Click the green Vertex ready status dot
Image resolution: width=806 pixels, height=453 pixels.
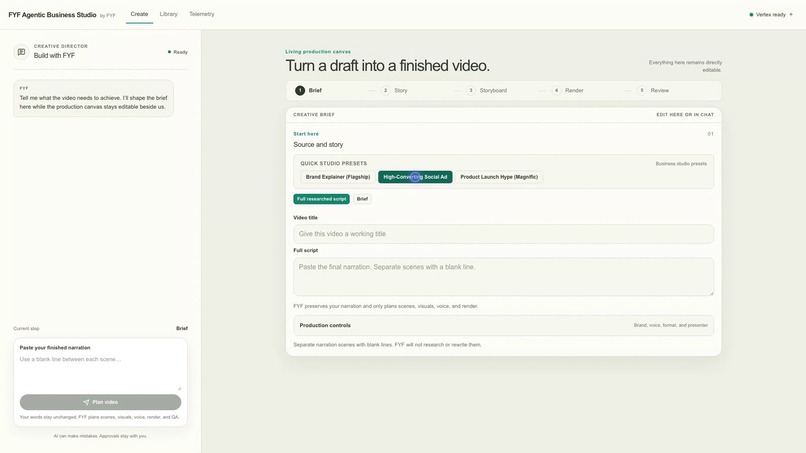click(x=751, y=14)
